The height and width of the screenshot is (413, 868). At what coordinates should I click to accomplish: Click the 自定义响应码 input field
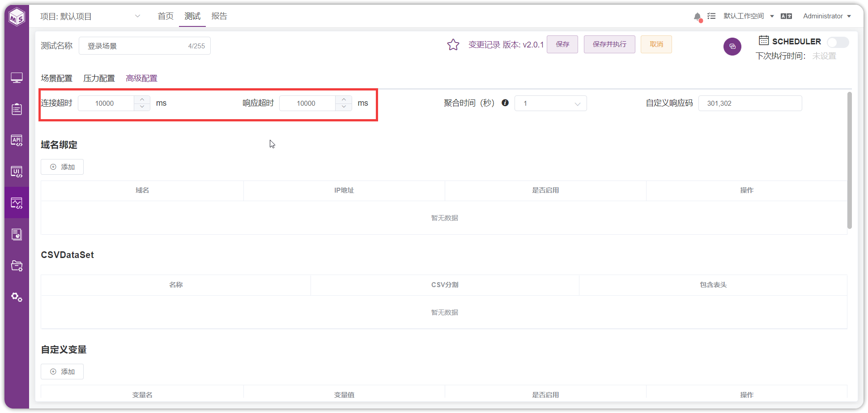pos(750,103)
